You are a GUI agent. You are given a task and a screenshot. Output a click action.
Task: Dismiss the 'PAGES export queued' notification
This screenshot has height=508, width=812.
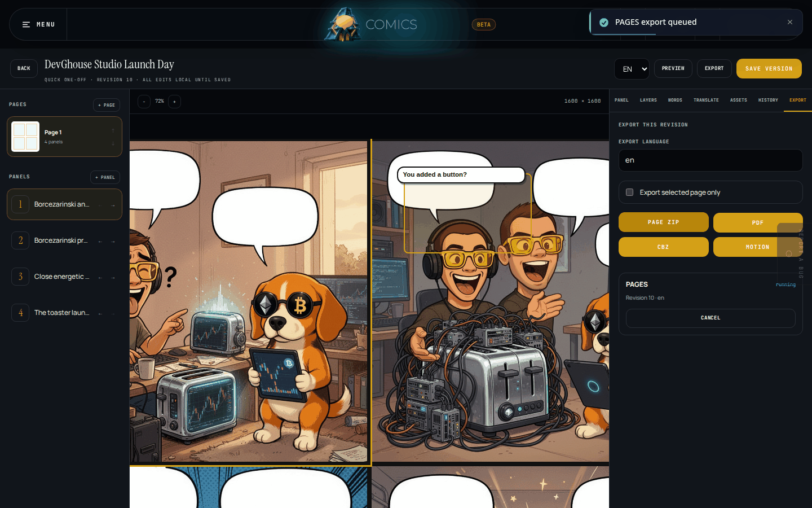(x=790, y=22)
